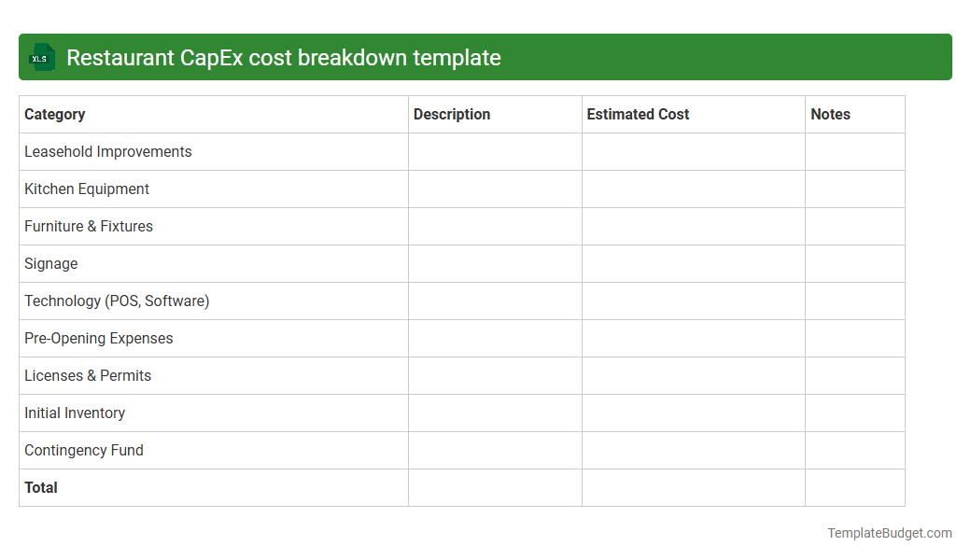971x560 pixels.
Task: Click the Licenses & Permits cell
Action: 88,375
